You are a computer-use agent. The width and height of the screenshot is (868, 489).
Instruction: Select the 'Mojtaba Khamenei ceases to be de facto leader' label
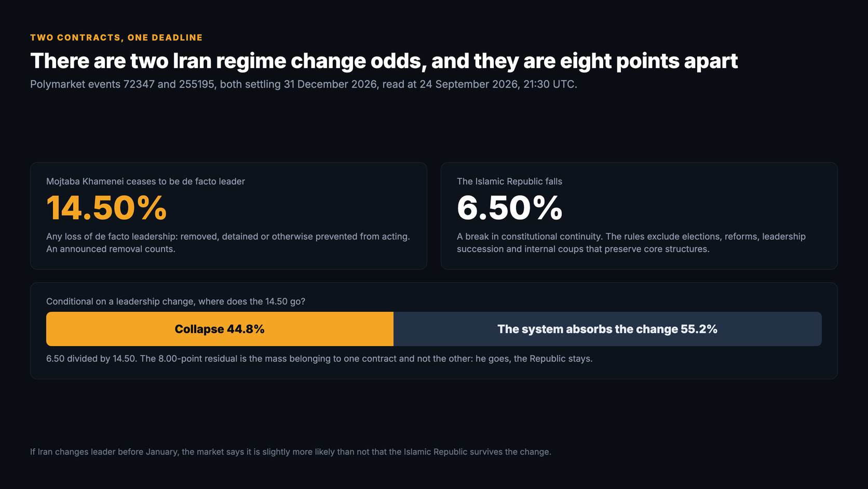pyautogui.click(x=145, y=181)
